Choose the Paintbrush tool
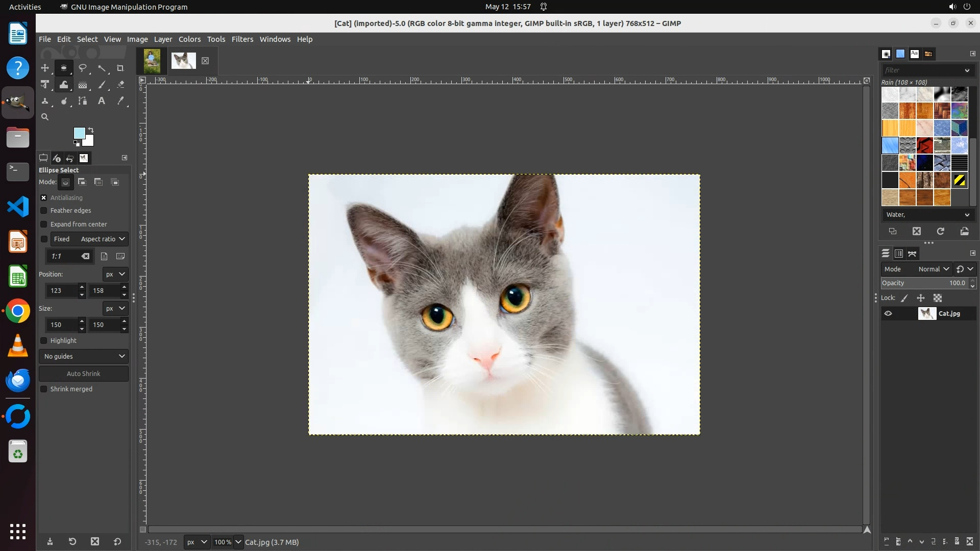The width and height of the screenshot is (980, 551). [x=102, y=85]
